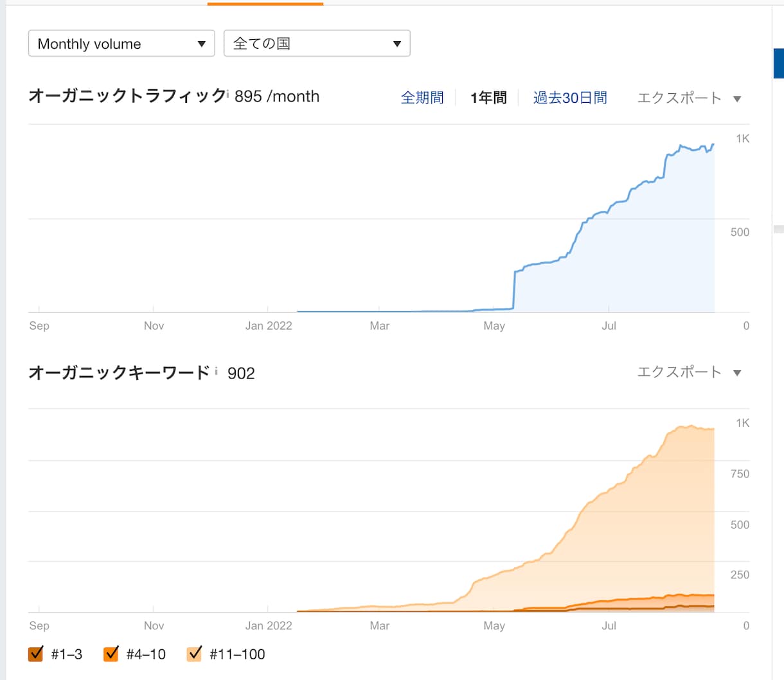Click the #11–100 legend label

point(237,654)
